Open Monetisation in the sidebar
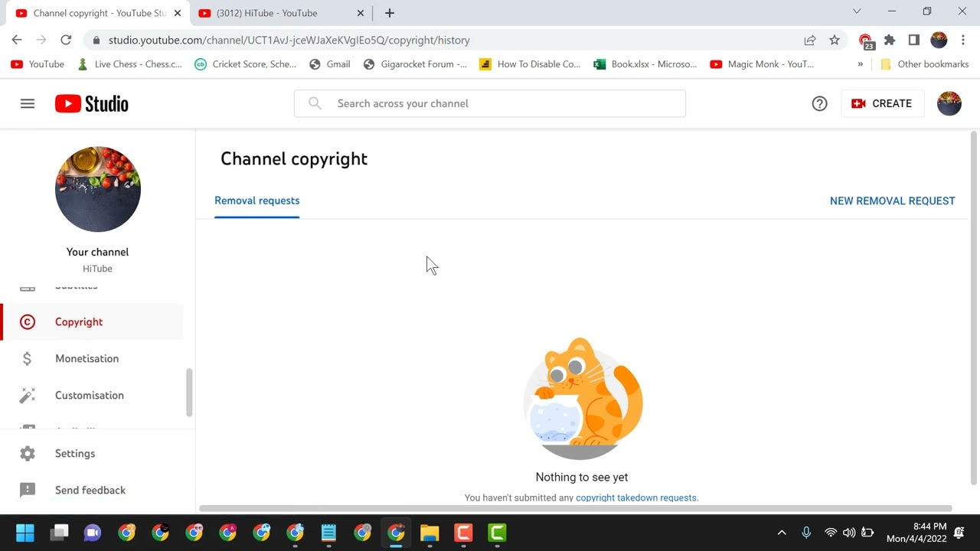The height and width of the screenshot is (551, 980). click(93, 359)
